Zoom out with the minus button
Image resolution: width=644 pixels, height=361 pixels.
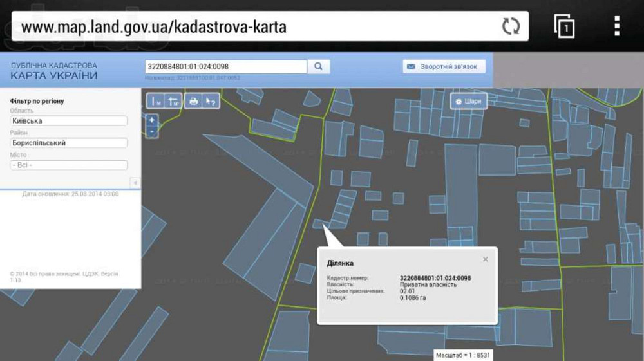pyautogui.click(x=152, y=131)
